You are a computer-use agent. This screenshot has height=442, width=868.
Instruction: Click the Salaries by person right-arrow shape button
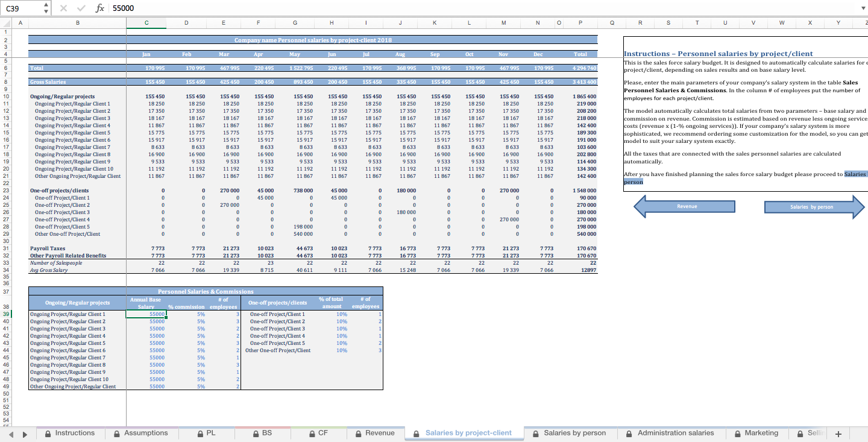[x=814, y=206]
